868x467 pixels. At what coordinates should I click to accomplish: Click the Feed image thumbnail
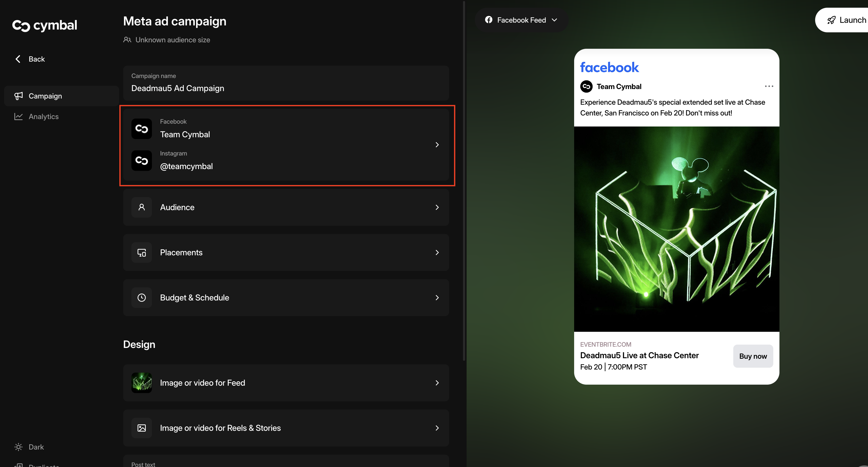141,383
